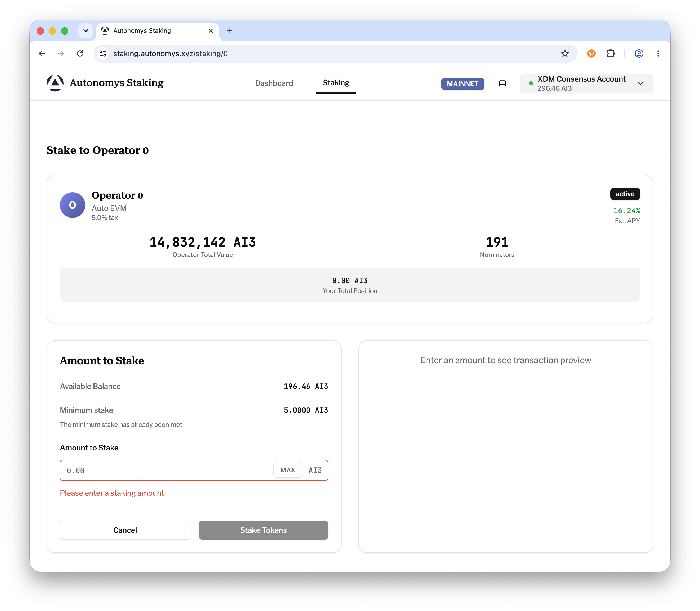Click the 196.46 AI3 available balance
The image size is (700, 611).
click(x=306, y=386)
